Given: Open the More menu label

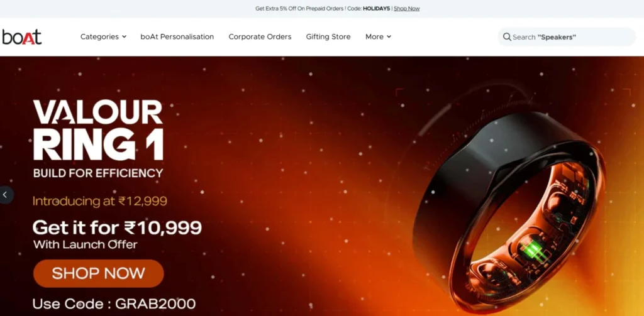Looking at the screenshot, I should (x=374, y=37).
